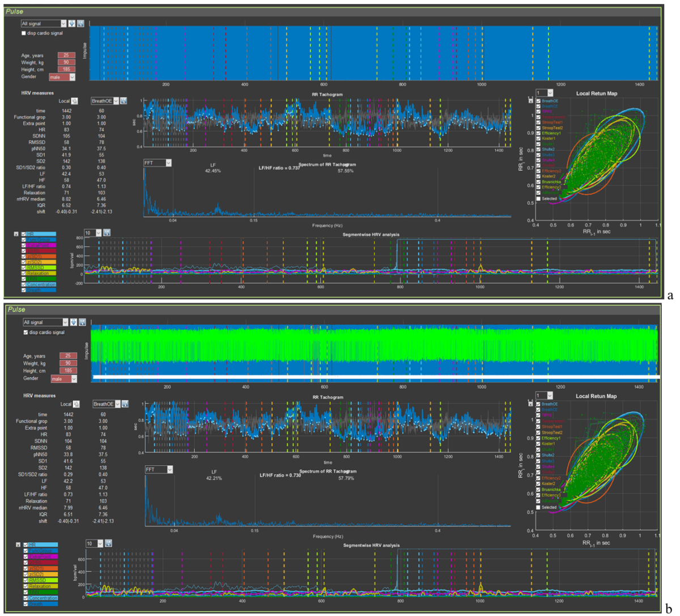Click the Weight, kg field in panel b
680x616 pixels.
click(x=68, y=363)
